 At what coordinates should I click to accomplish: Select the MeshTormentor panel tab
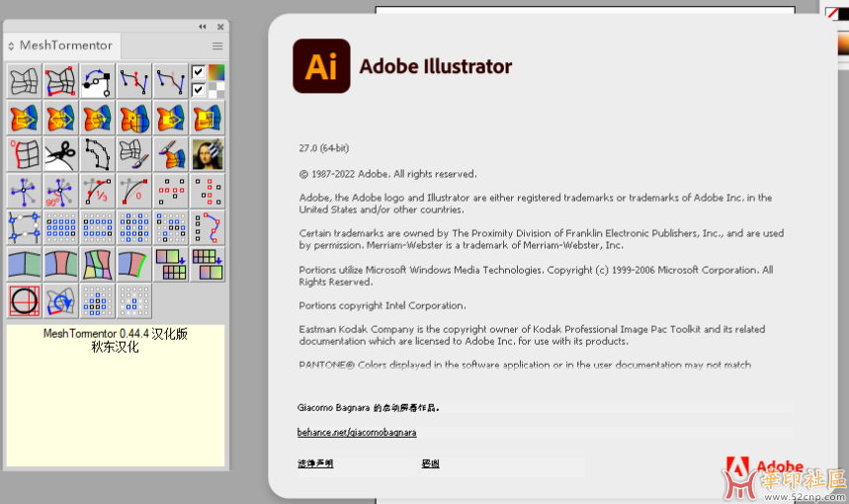click(61, 45)
